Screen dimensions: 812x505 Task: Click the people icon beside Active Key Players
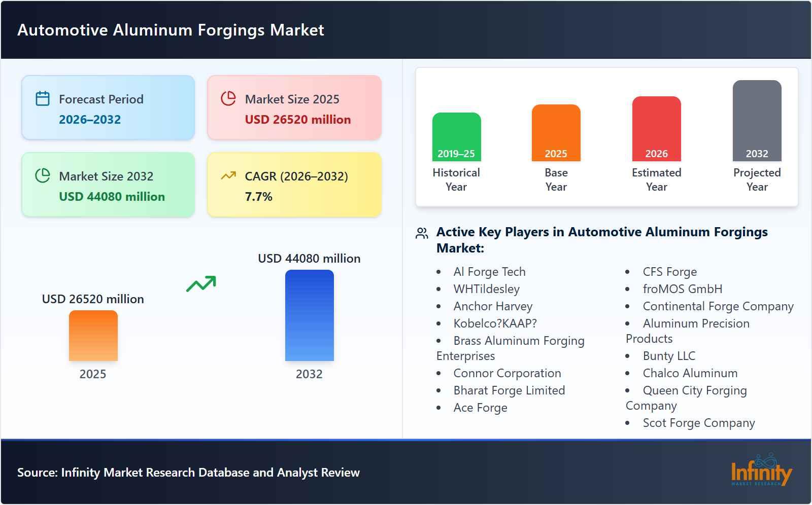422,233
